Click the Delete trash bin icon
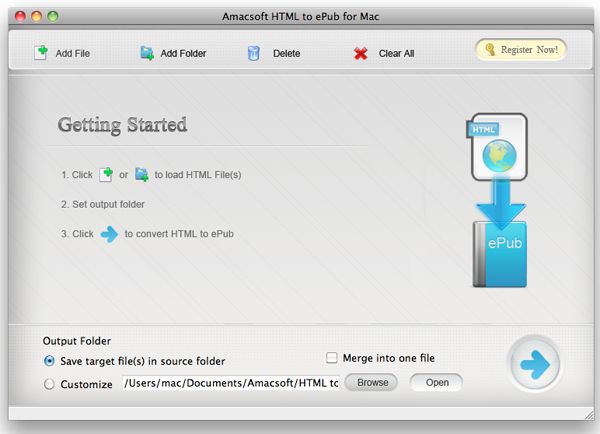 253,53
